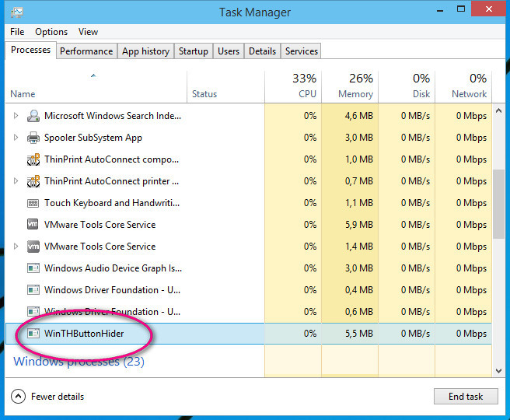Click the 5,9 MB memory value

pos(358,225)
